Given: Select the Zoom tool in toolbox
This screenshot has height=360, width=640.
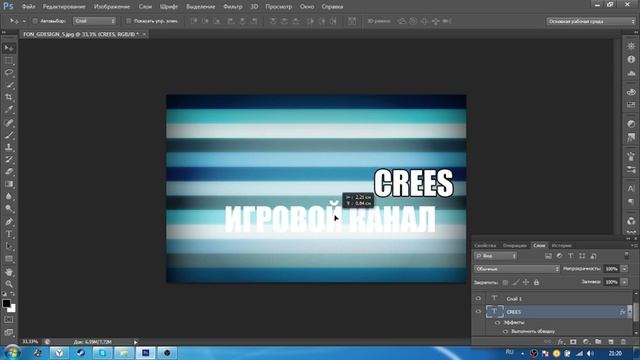Looking at the screenshot, I should (9, 284).
